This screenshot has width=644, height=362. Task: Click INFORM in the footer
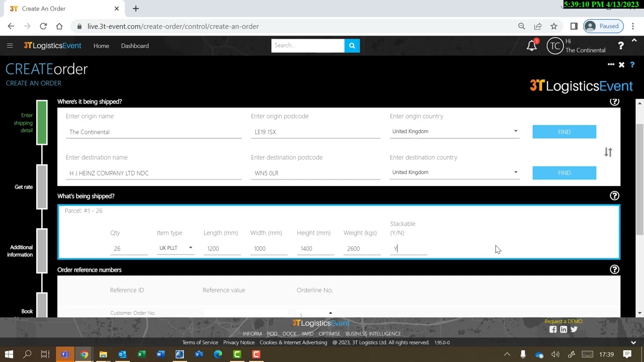click(252, 334)
